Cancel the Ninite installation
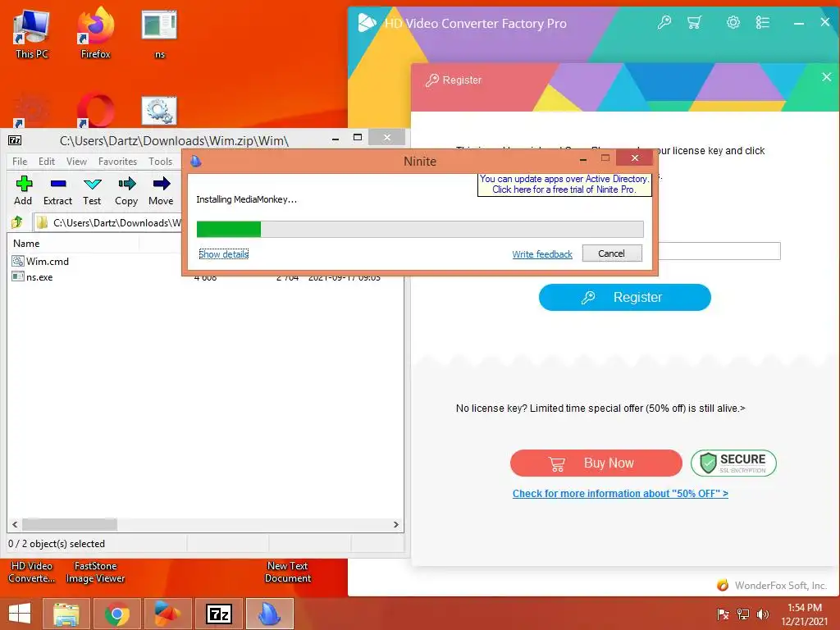The image size is (840, 630). point(612,253)
